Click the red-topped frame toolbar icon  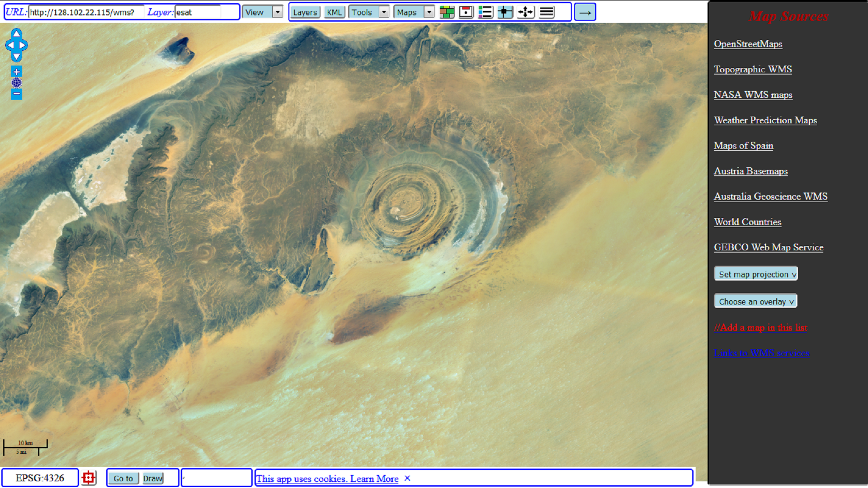466,12
